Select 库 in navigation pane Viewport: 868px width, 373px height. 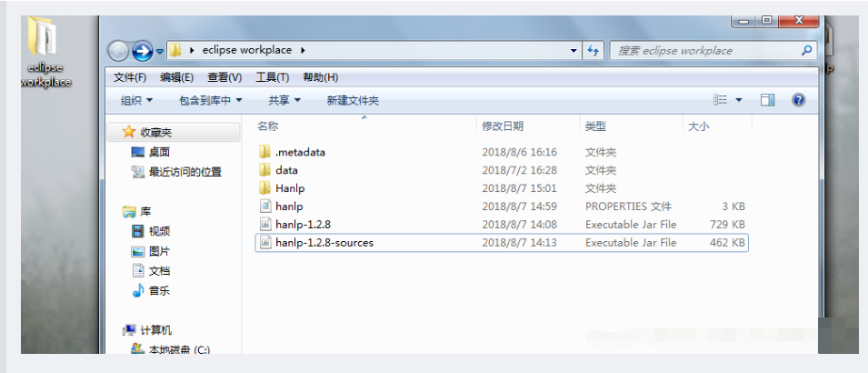pos(145,211)
